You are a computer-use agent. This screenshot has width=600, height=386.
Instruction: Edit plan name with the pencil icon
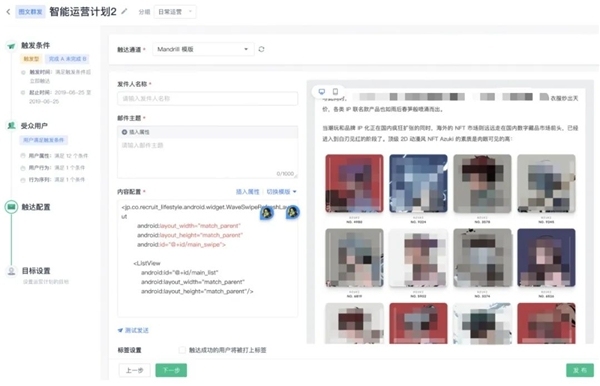(x=124, y=11)
